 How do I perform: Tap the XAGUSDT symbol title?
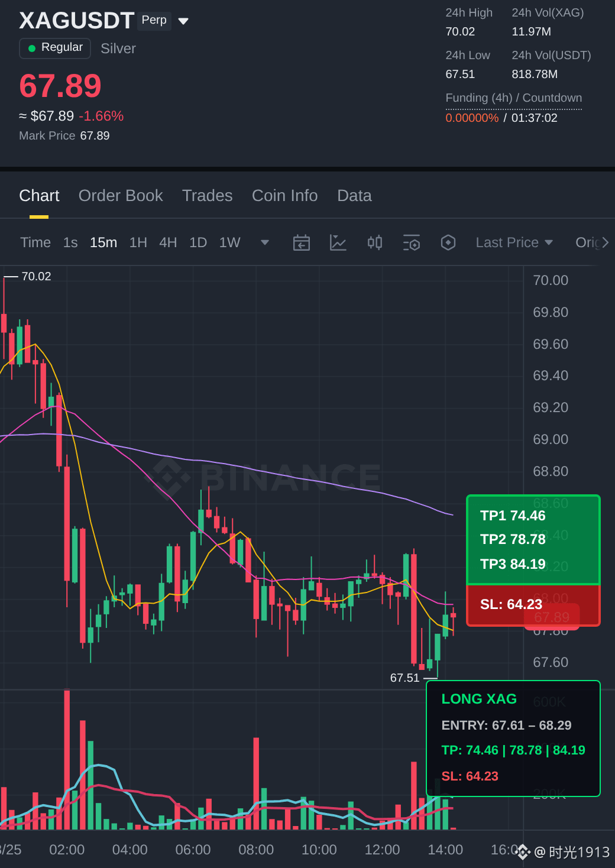(77, 21)
